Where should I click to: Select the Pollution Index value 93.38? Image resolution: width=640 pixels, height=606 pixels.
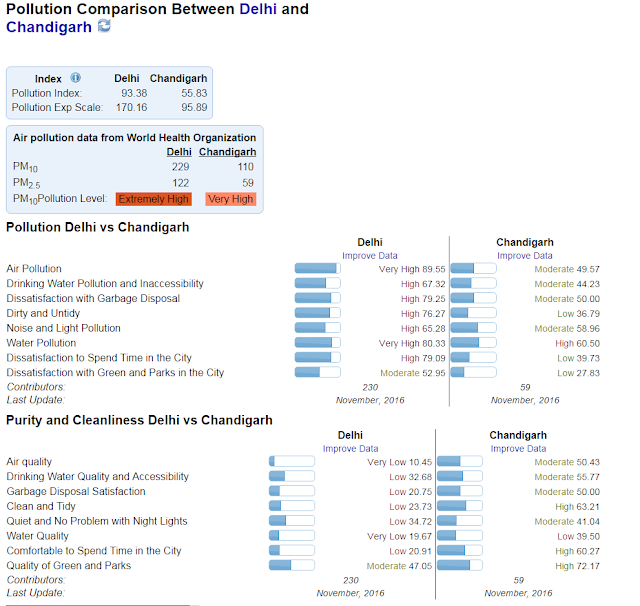coord(134,93)
